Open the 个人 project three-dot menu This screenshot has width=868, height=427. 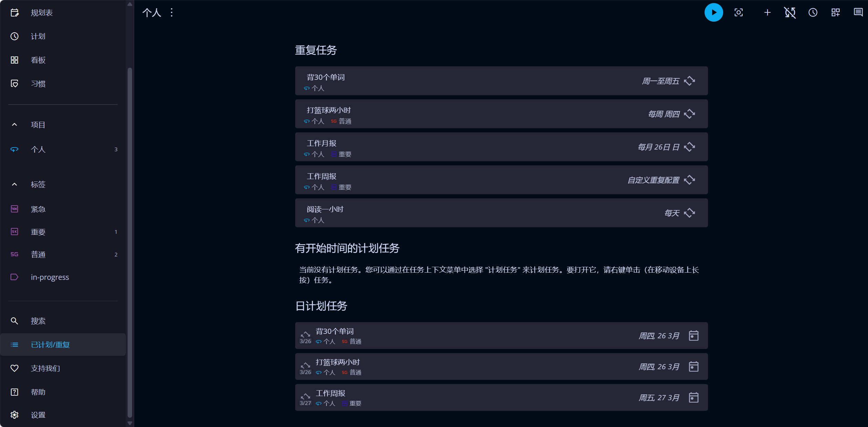click(x=172, y=13)
